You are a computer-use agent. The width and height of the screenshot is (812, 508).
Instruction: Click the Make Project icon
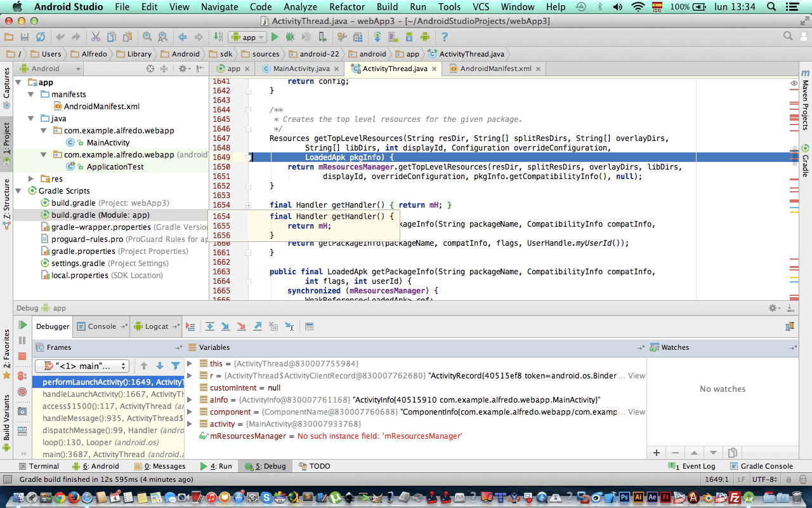pos(218,37)
